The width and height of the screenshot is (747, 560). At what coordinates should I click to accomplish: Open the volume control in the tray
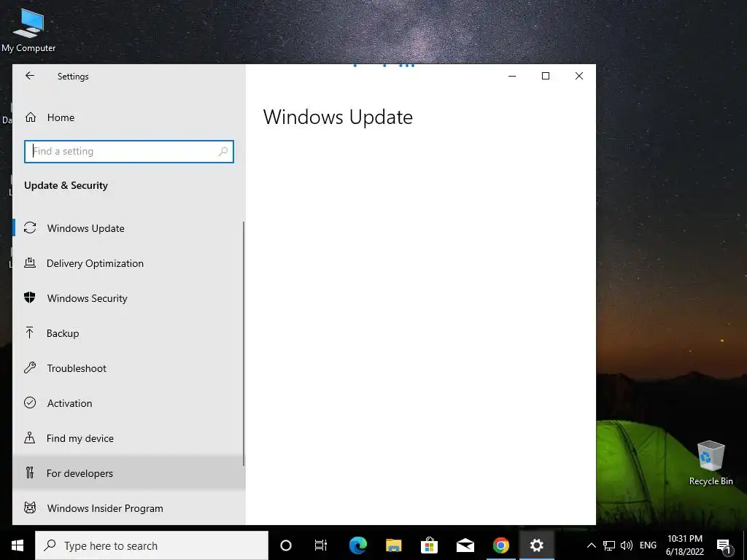(x=627, y=545)
